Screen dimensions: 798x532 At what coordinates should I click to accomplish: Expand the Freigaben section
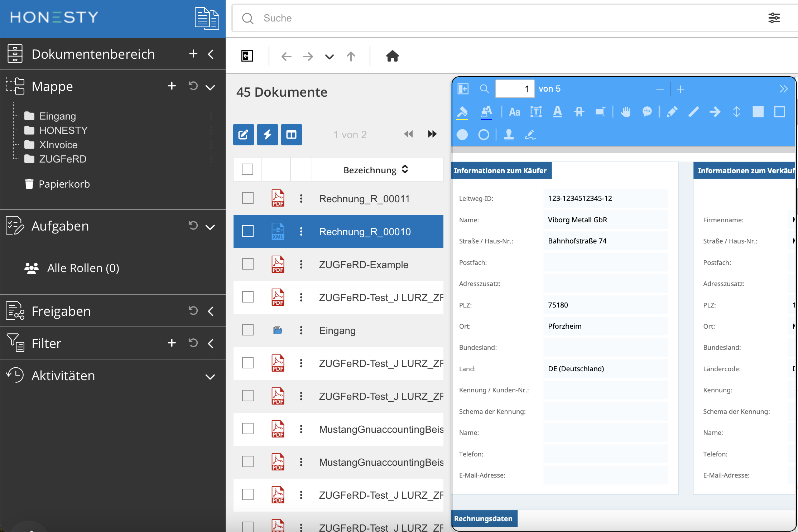point(211,311)
